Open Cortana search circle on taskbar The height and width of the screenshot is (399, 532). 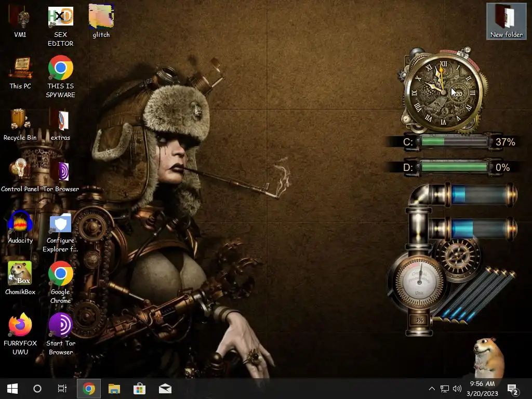(37, 389)
